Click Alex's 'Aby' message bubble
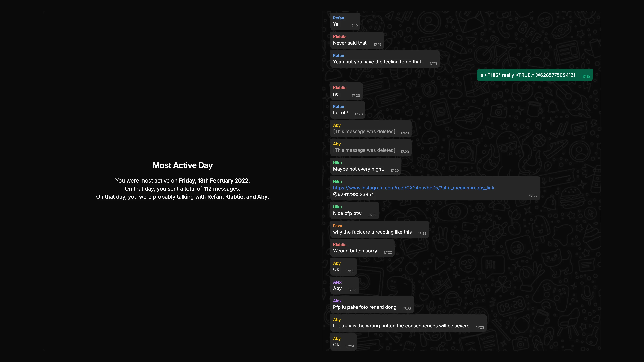This screenshot has width=644, height=362. 344,286
